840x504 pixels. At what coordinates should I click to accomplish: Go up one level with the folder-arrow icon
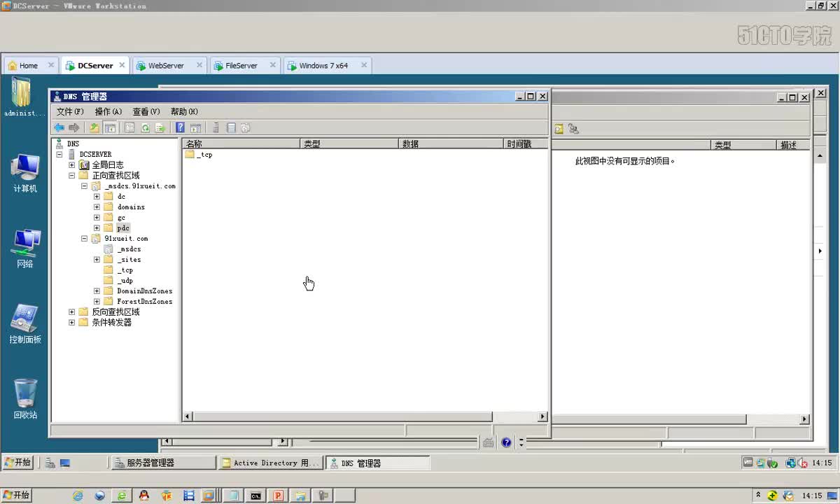(x=94, y=128)
